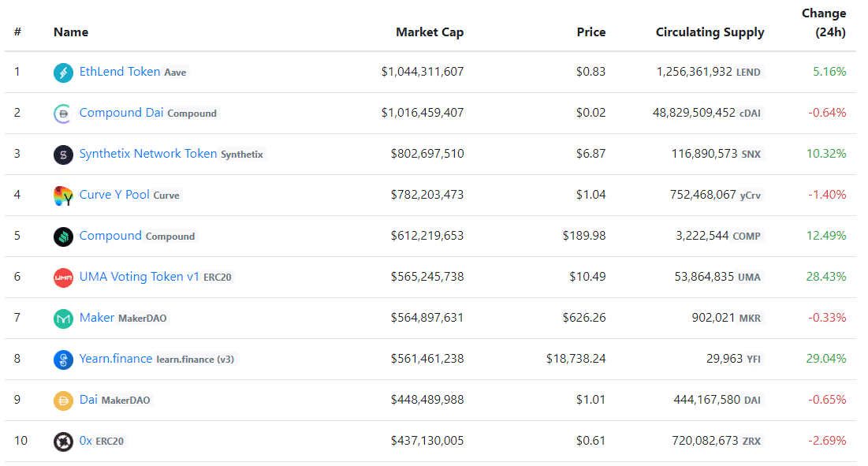Click market cap $437,130,005

pyautogui.click(x=427, y=440)
